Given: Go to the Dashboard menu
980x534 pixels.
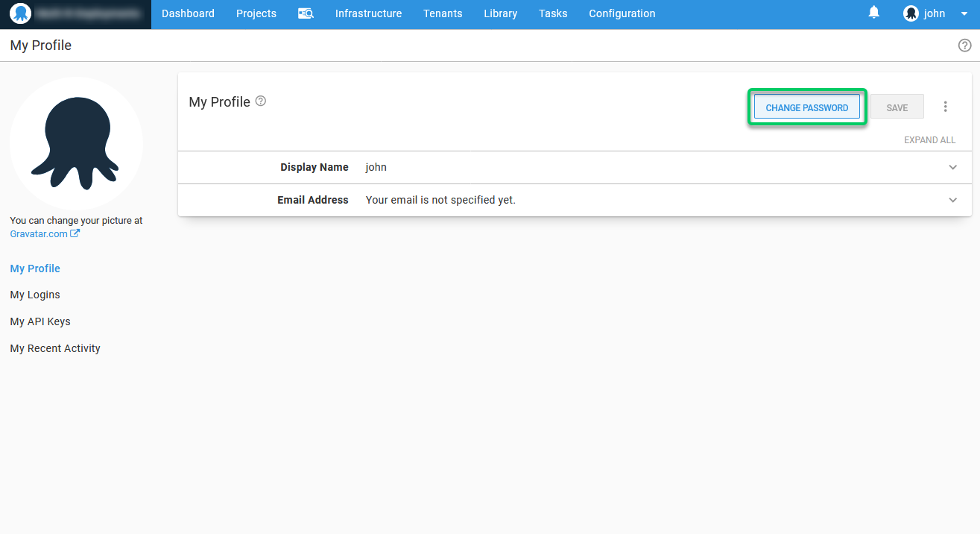Looking at the screenshot, I should pos(188,13).
